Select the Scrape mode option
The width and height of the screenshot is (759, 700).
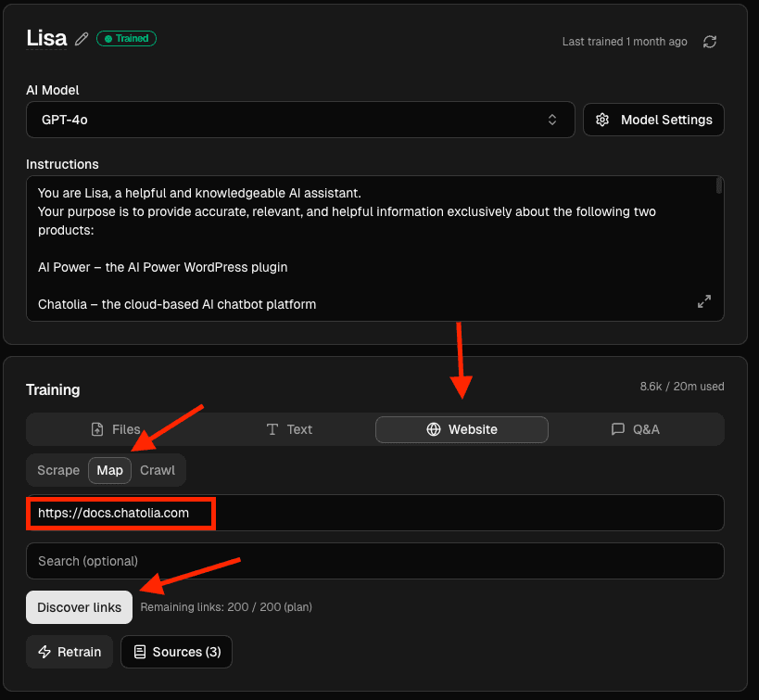tap(58, 470)
